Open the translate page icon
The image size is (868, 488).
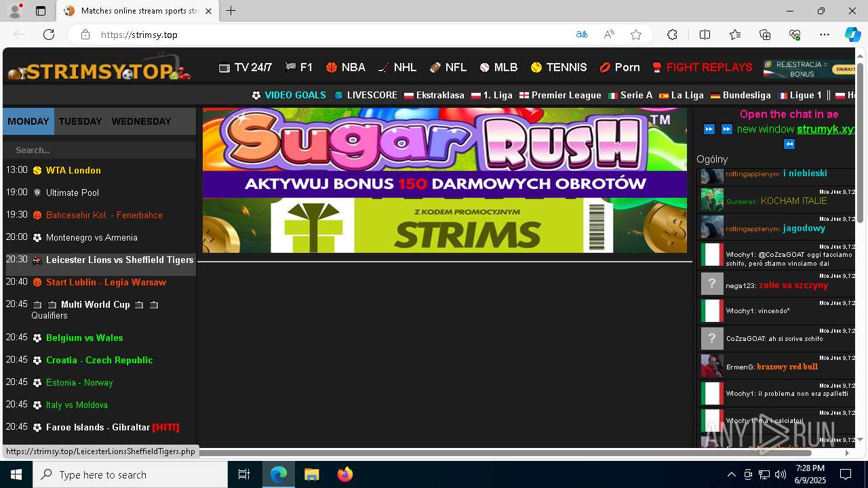pyautogui.click(x=581, y=35)
